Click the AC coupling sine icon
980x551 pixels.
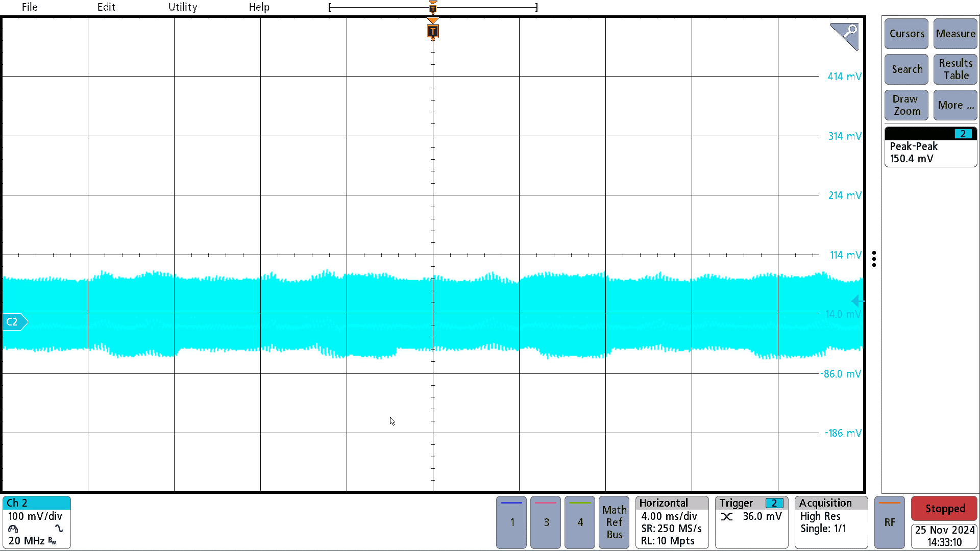point(59,529)
